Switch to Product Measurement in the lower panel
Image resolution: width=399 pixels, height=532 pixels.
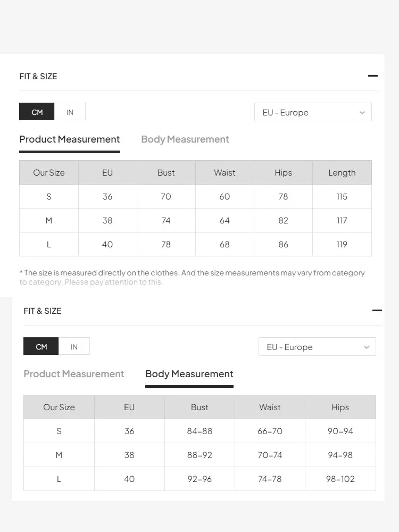tap(73, 374)
